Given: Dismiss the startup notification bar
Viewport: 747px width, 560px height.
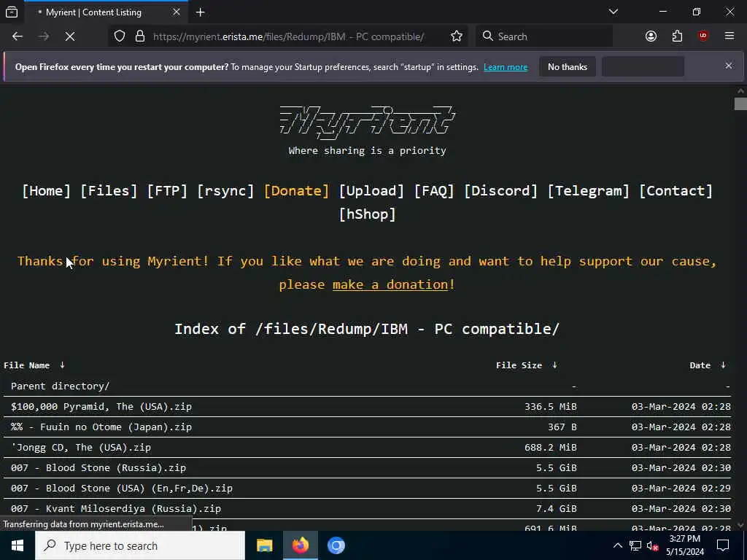Looking at the screenshot, I should [x=729, y=66].
